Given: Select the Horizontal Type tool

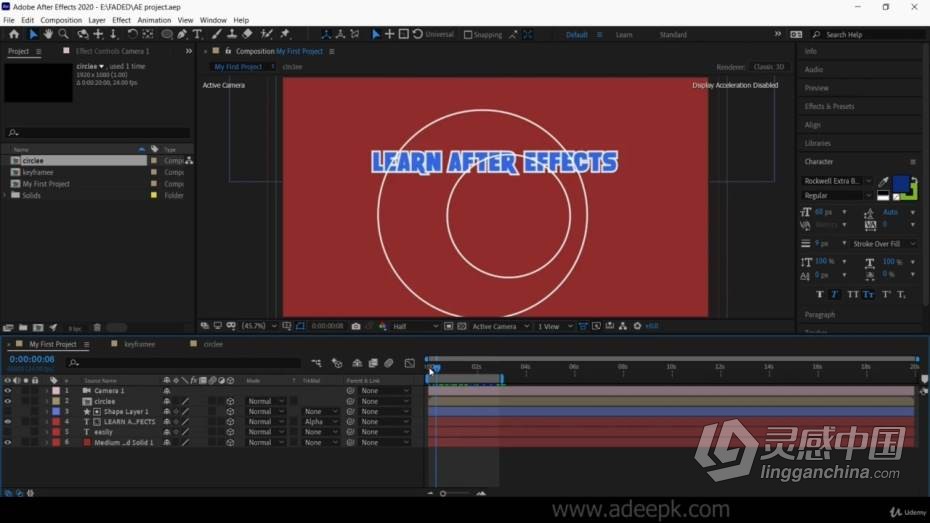Looking at the screenshot, I should 198,34.
